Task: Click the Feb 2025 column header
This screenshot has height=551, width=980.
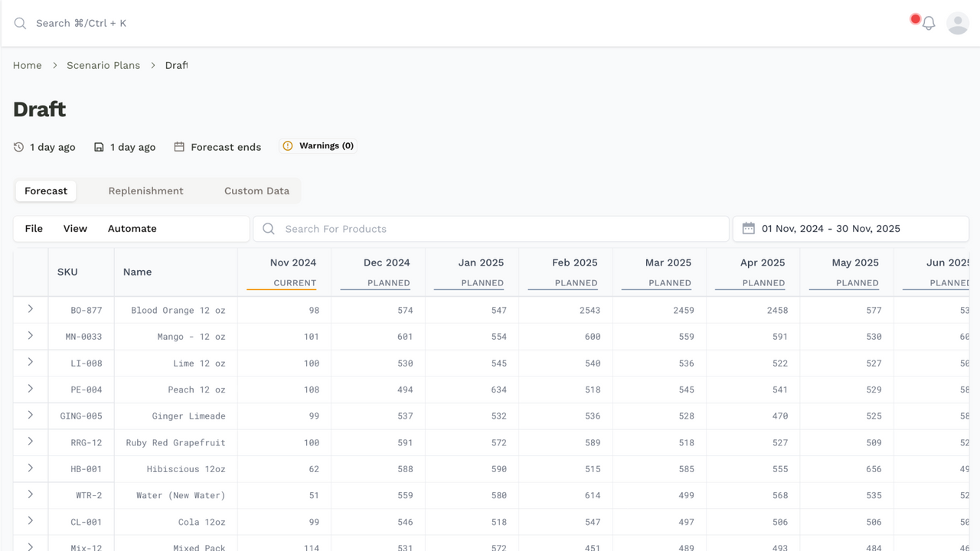Action: click(566, 272)
